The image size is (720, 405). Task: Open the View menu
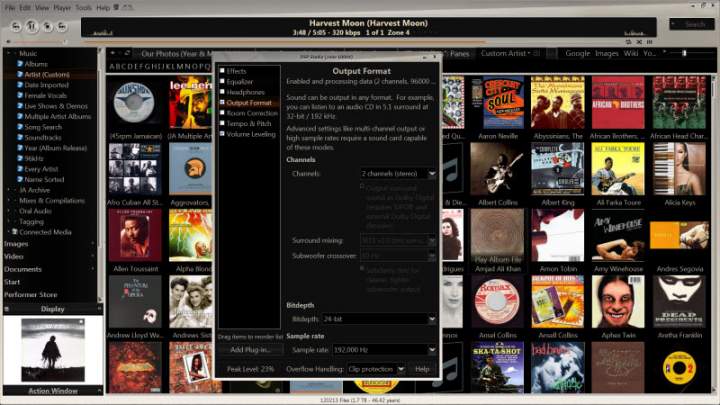[x=42, y=7]
